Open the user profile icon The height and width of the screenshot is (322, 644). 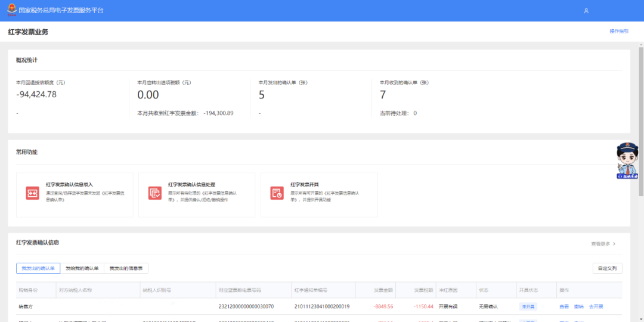(586, 11)
